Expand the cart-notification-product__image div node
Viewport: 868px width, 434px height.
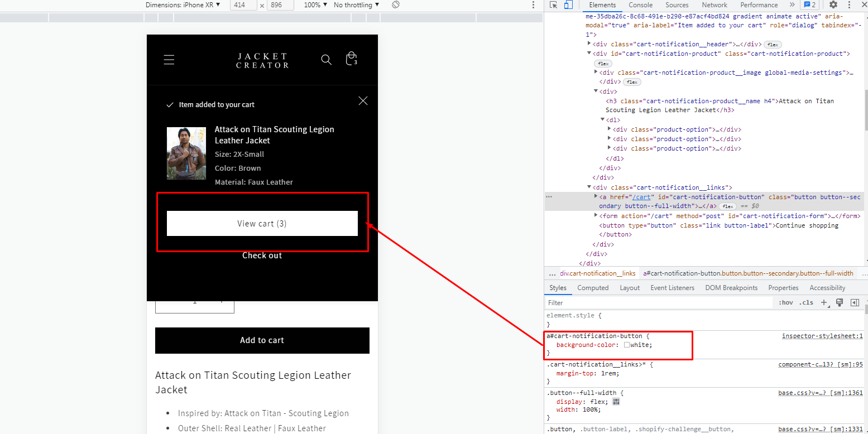coord(596,73)
